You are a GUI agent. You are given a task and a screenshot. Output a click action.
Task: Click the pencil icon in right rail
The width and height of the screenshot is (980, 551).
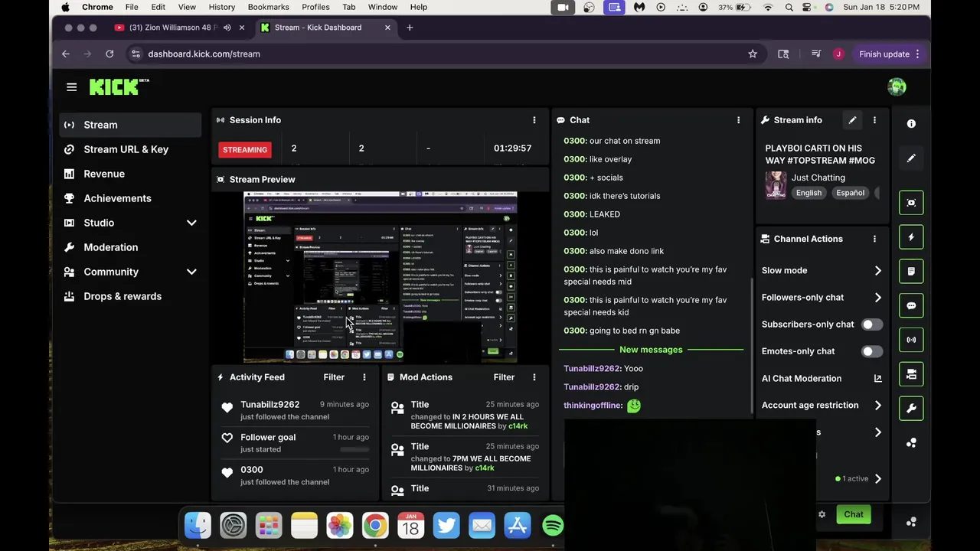point(911,158)
